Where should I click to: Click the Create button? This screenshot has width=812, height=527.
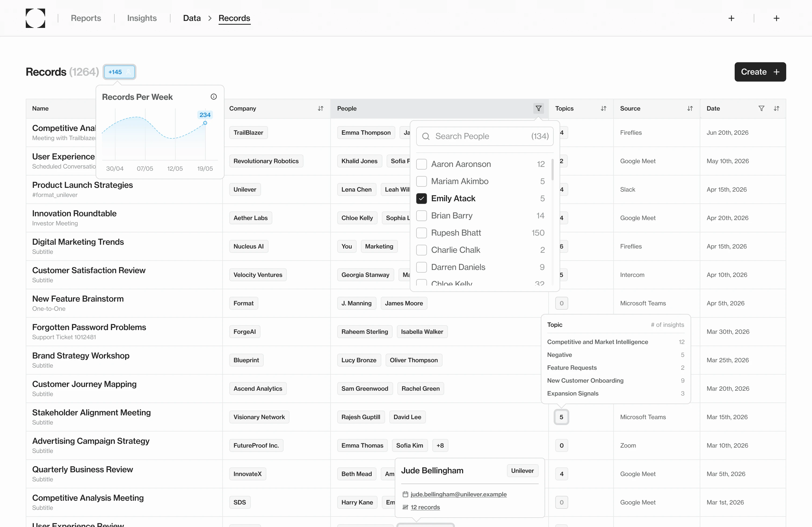[x=760, y=72]
